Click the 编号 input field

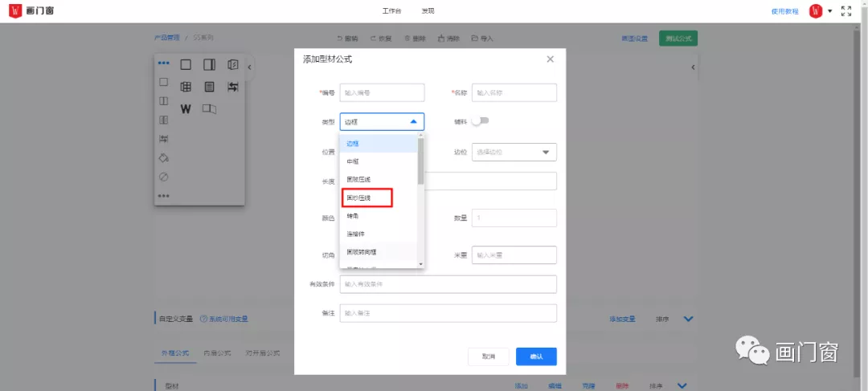[x=382, y=92]
